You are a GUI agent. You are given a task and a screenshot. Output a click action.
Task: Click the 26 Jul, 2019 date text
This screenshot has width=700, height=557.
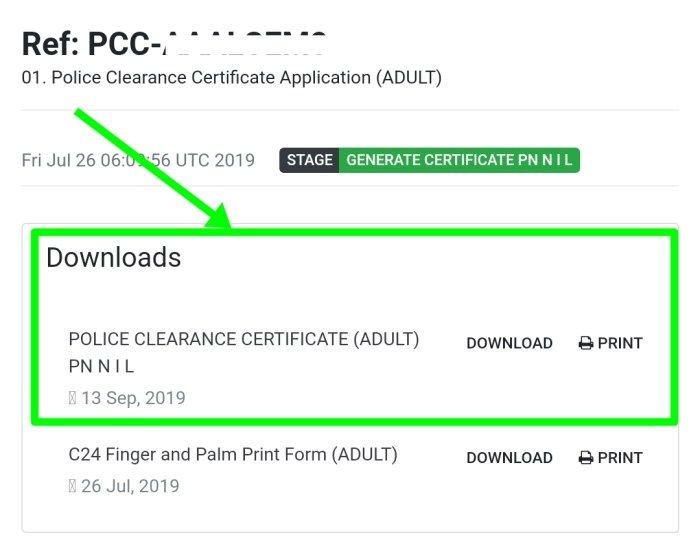(130, 486)
